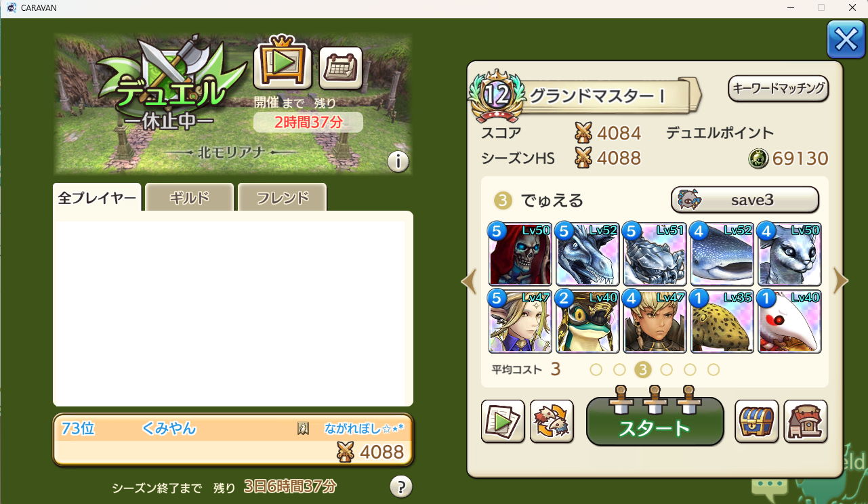Open the duel schedule calendar icon
Screen dimensions: 868x504
click(x=341, y=68)
